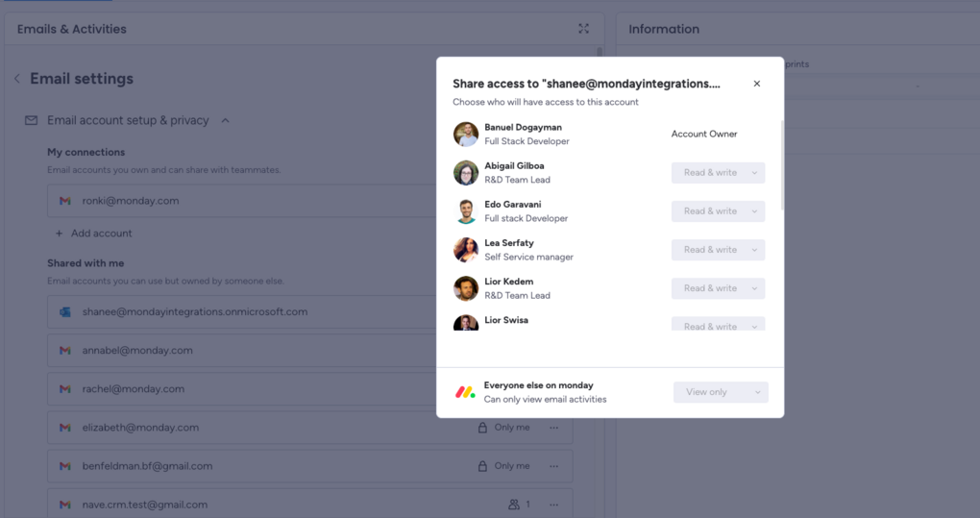
Task: Click Edo Garavani's avatar
Action: click(466, 211)
